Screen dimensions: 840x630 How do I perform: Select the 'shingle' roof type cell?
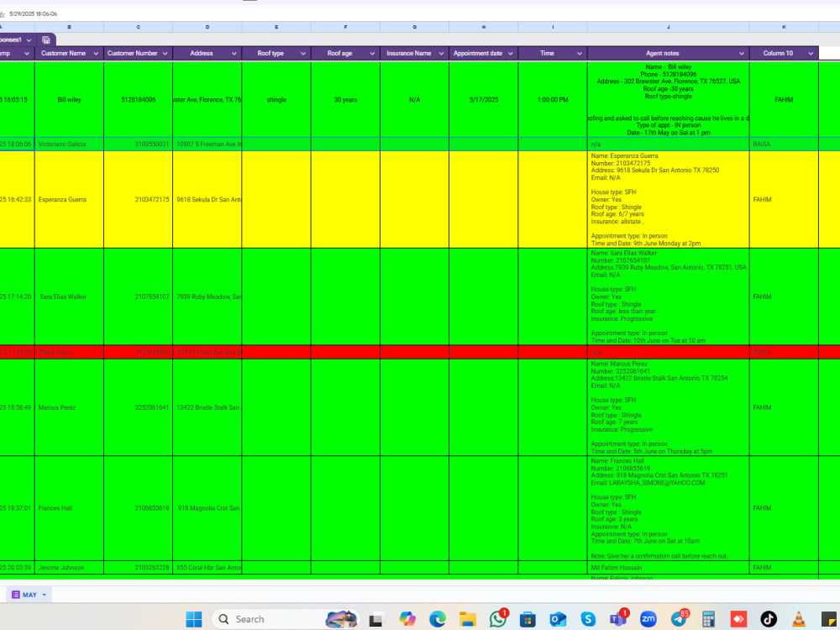click(x=276, y=100)
